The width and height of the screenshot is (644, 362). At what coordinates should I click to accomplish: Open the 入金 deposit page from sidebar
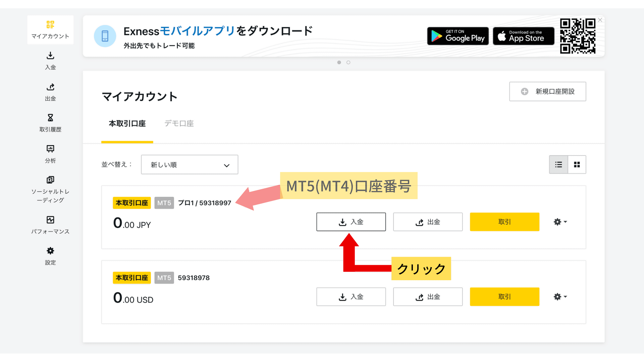tap(50, 61)
